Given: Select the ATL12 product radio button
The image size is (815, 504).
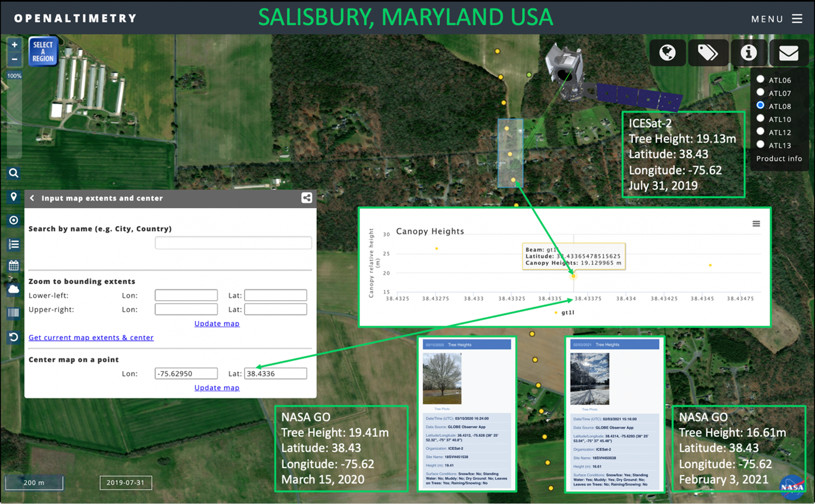Looking at the screenshot, I should [x=760, y=132].
